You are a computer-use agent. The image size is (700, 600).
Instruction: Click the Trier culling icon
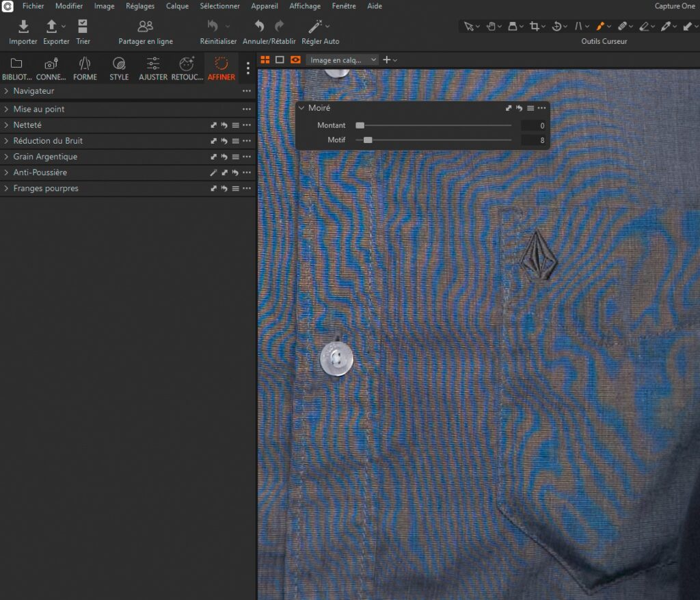tap(83, 27)
